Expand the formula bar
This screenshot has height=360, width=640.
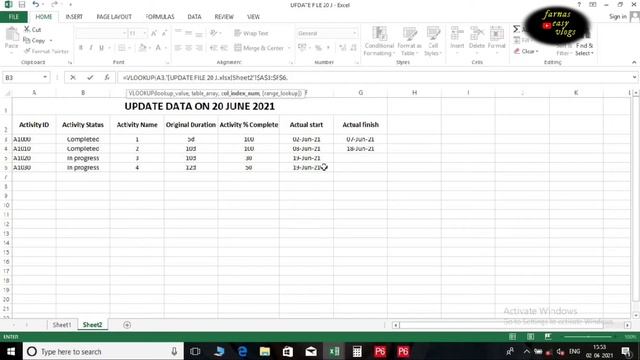pyautogui.click(x=634, y=77)
